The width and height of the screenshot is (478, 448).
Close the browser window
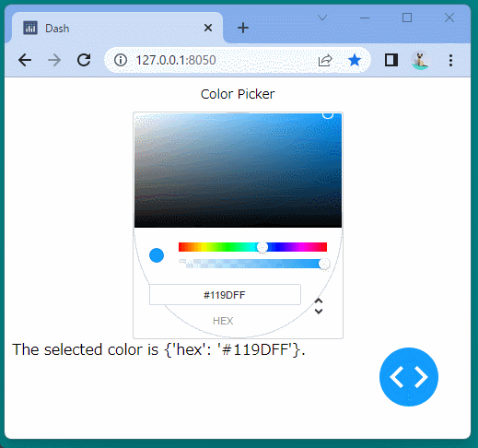(x=449, y=18)
